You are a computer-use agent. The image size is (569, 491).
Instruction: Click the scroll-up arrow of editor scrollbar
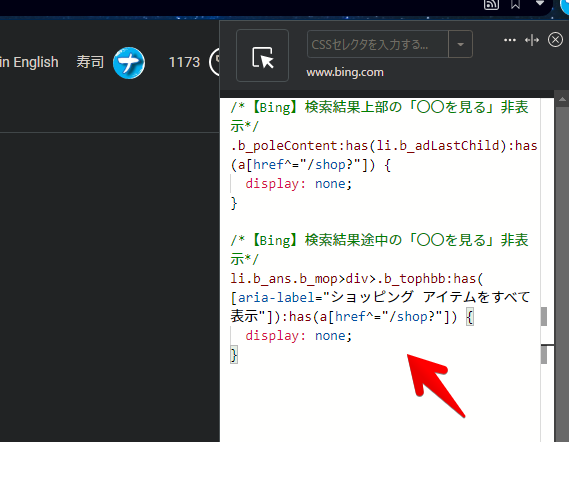(562, 99)
